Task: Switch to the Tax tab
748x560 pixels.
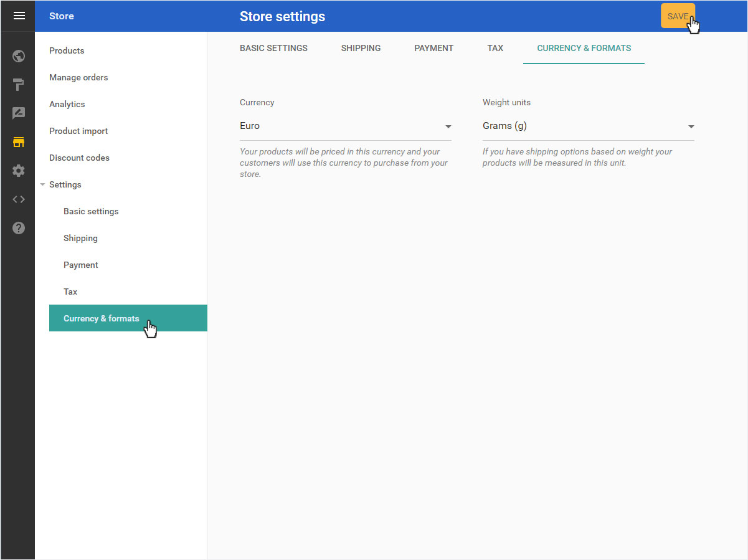Action: [495, 48]
